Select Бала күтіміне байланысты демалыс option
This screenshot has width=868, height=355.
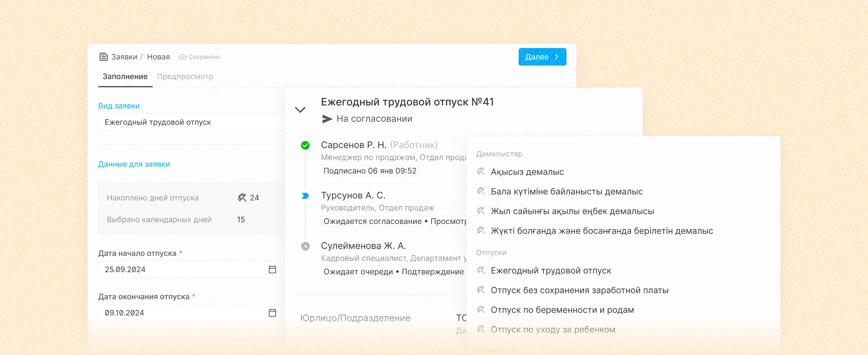coord(567,191)
